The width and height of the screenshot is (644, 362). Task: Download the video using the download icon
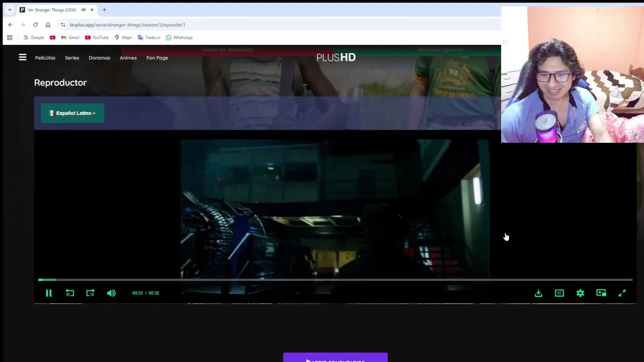(538, 293)
